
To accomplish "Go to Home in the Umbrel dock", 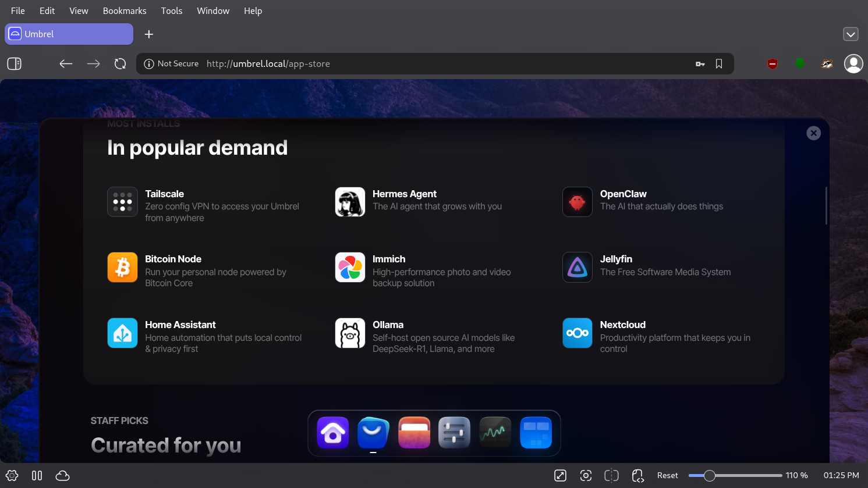I will coord(333,433).
